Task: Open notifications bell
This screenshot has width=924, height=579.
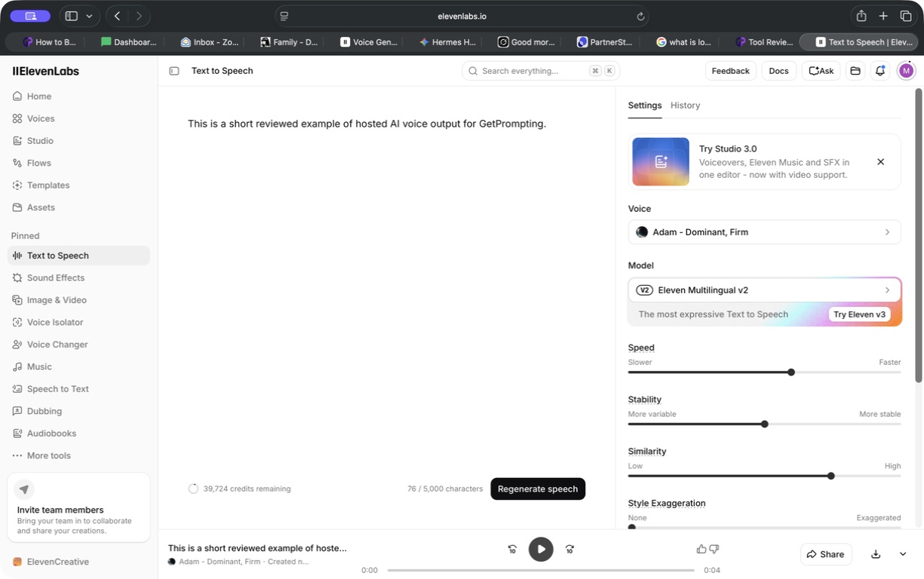Action: (x=880, y=71)
